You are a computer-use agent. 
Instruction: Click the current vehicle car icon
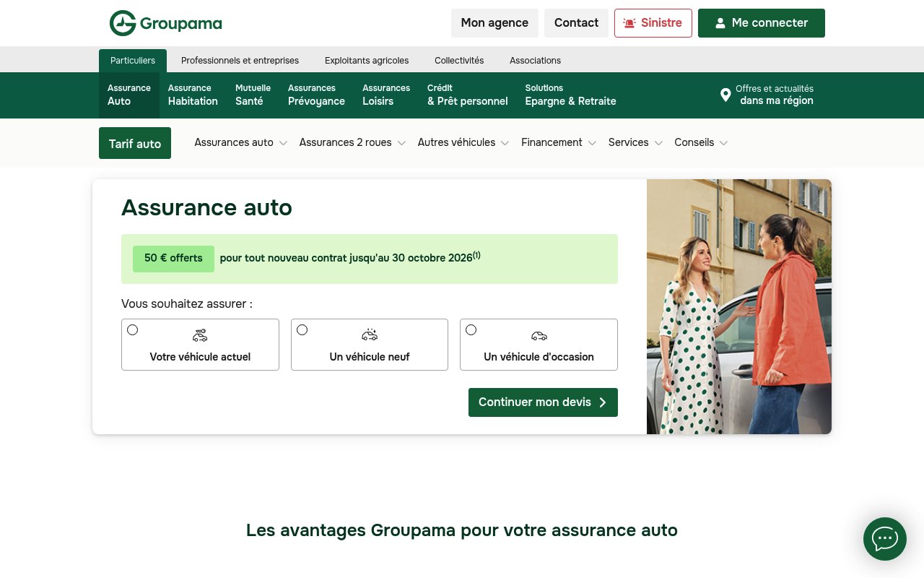tap(200, 335)
